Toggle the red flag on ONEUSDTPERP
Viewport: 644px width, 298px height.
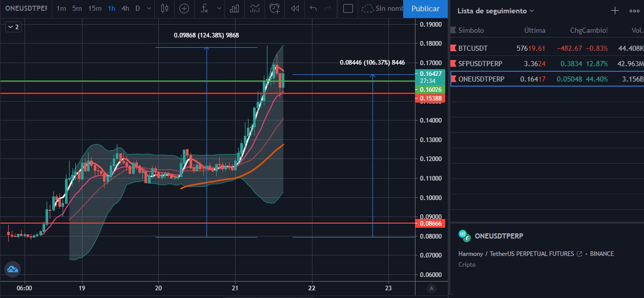453,79
